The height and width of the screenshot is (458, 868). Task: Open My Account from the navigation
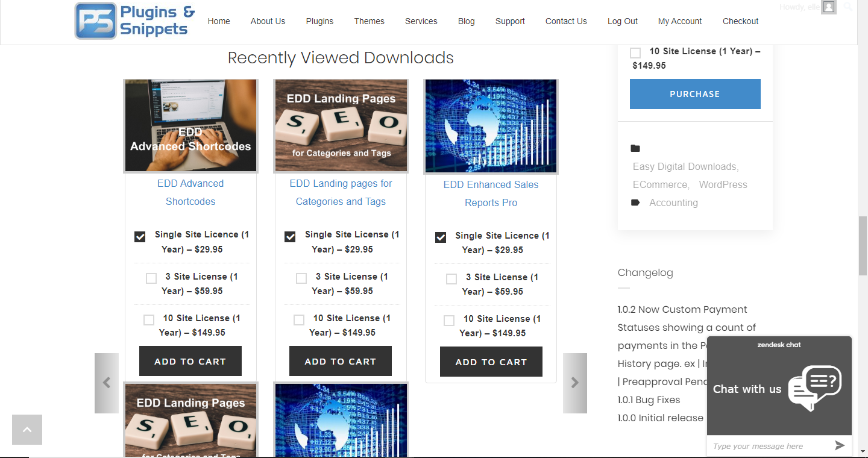point(680,21)
